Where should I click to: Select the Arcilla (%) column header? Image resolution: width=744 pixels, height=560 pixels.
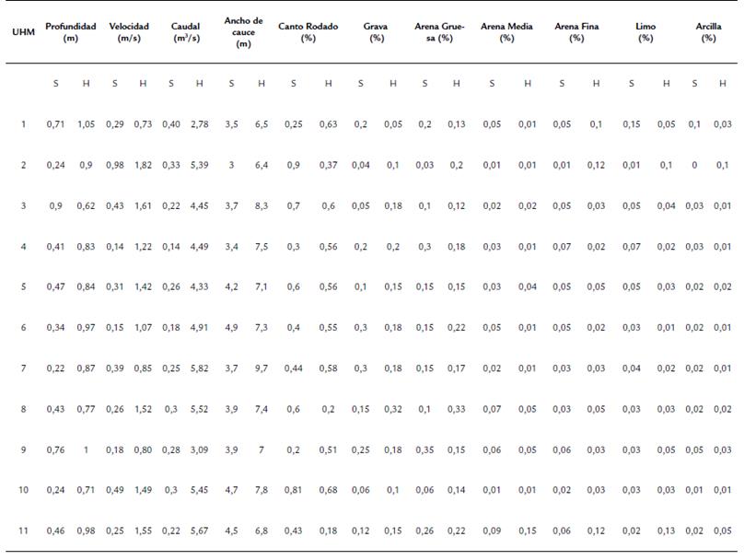(x=708, y=32)
